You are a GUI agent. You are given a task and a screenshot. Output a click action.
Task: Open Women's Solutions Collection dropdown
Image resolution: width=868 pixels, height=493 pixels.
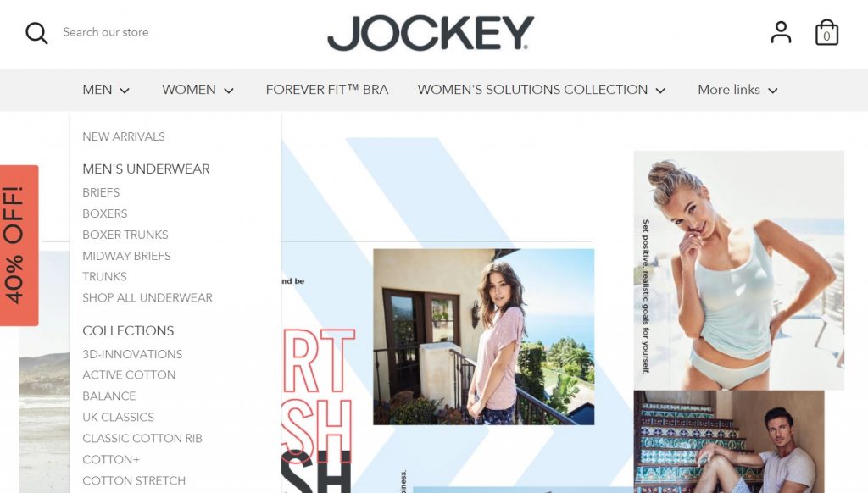[542, 90]
